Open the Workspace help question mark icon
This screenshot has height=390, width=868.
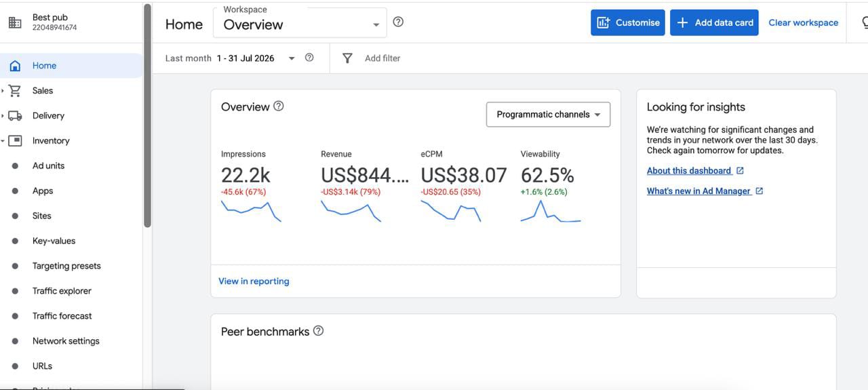click(x=398, y=22)
